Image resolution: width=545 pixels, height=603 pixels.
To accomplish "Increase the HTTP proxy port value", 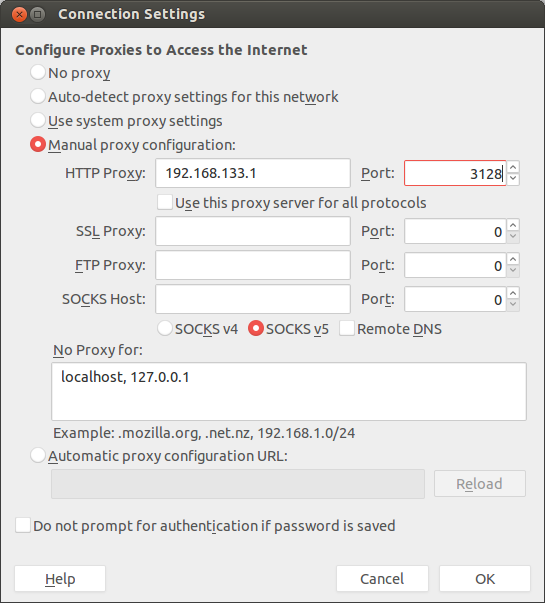I will pyautogui.click(x=513, y=167).
